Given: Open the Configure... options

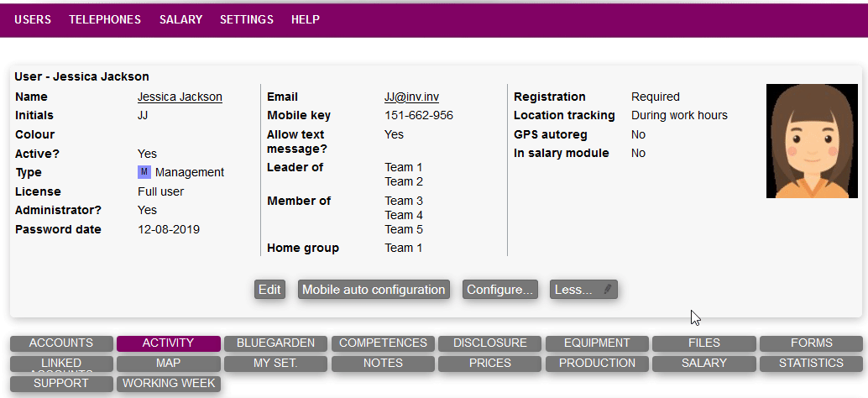Looking at the screenshot, I should tap(500, 290).
